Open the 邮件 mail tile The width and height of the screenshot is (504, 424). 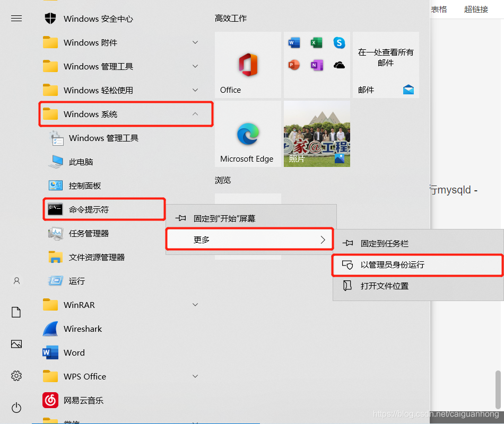[x=386, y=65]
